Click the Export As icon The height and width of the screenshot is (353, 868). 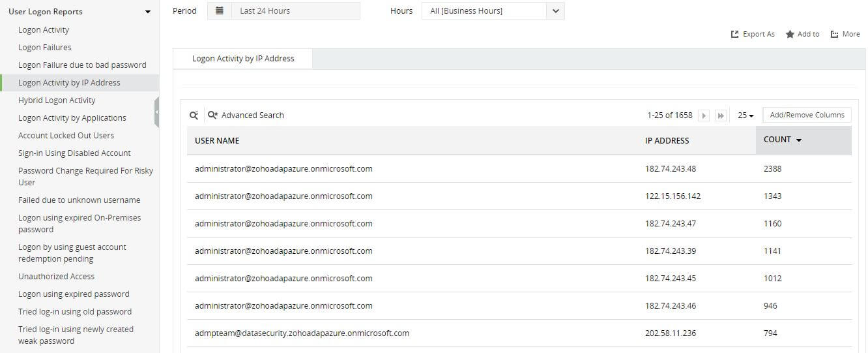pos(735,35)
